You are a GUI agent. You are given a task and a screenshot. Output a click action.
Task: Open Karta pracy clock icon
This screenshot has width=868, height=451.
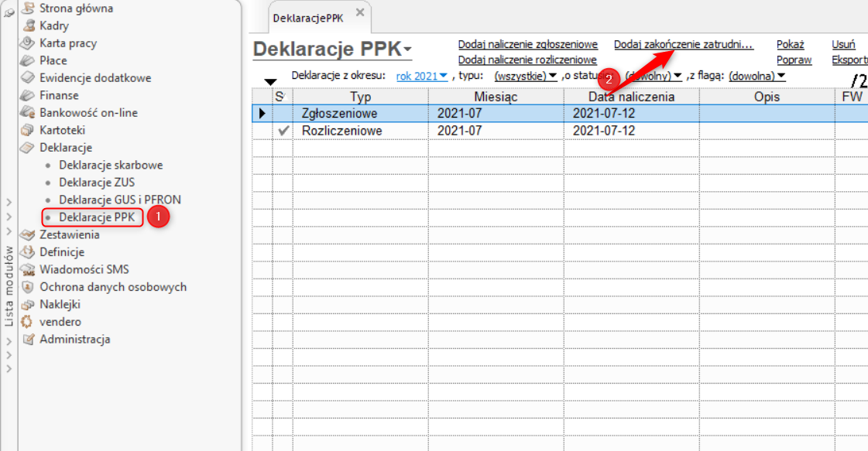tap(28, 43)
